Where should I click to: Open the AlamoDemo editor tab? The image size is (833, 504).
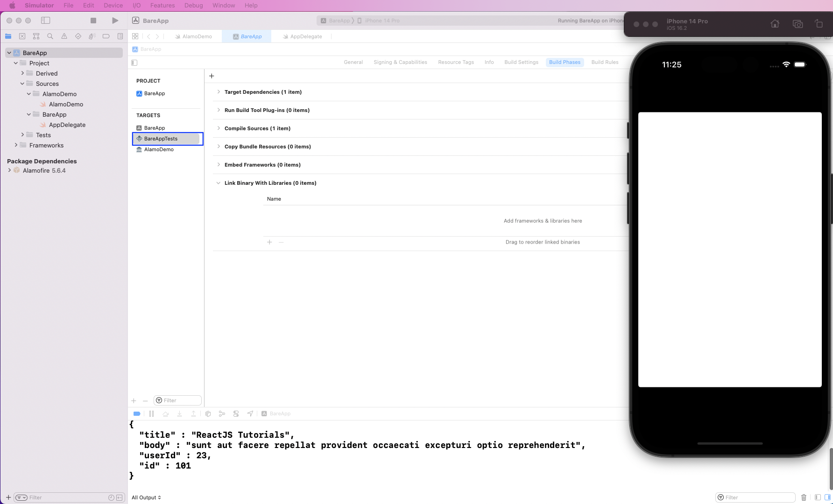[193, 36]
